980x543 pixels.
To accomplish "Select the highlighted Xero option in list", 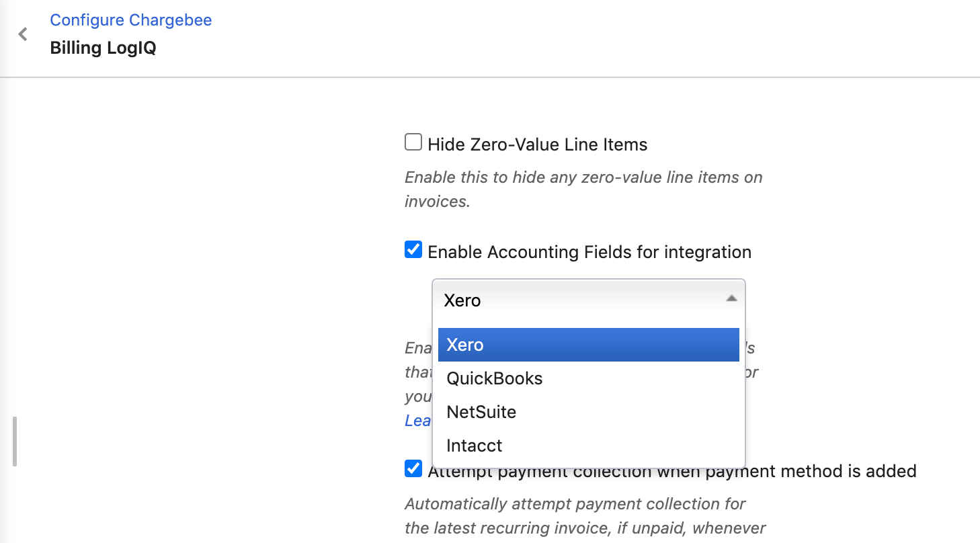I will [x=588, y=345].
